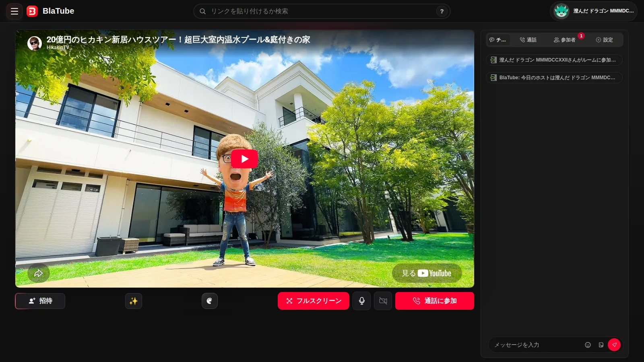
Task: Switch to the chat tab
Action: [x=498, y=40]
